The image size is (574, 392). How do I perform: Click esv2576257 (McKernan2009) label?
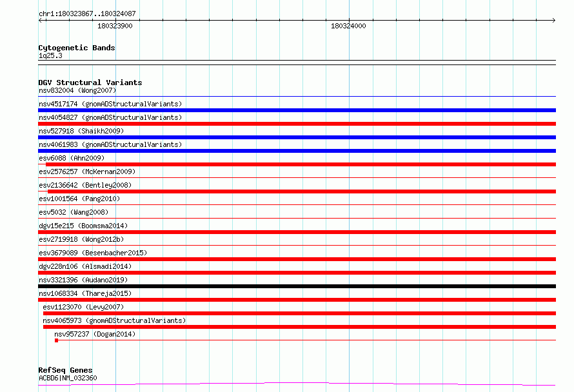point(87,171)
